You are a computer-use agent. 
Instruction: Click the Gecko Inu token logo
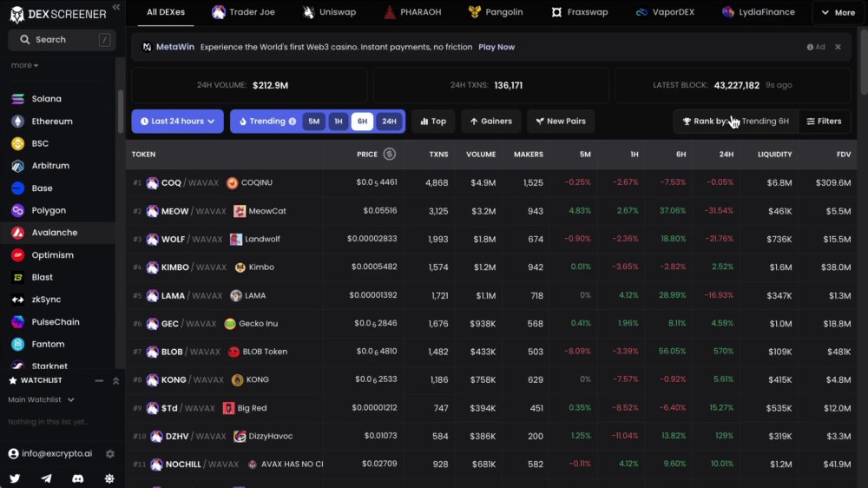tap(230, 324)
